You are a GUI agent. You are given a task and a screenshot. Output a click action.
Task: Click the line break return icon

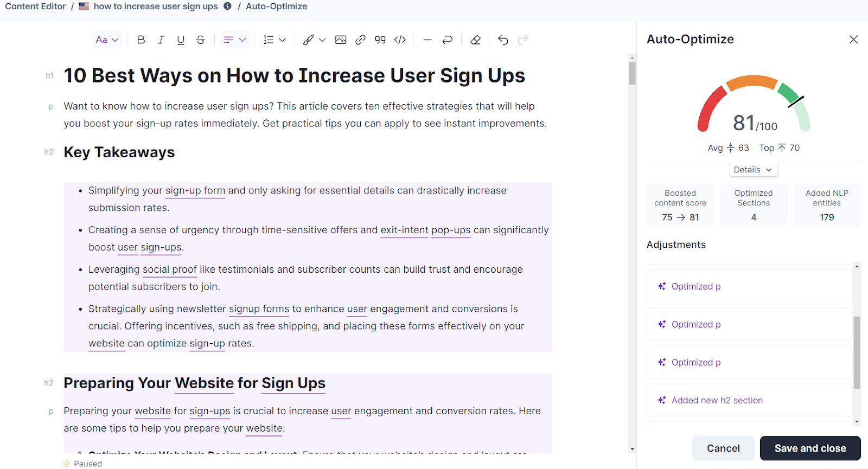pyautogui.click(x=447, y=40)
